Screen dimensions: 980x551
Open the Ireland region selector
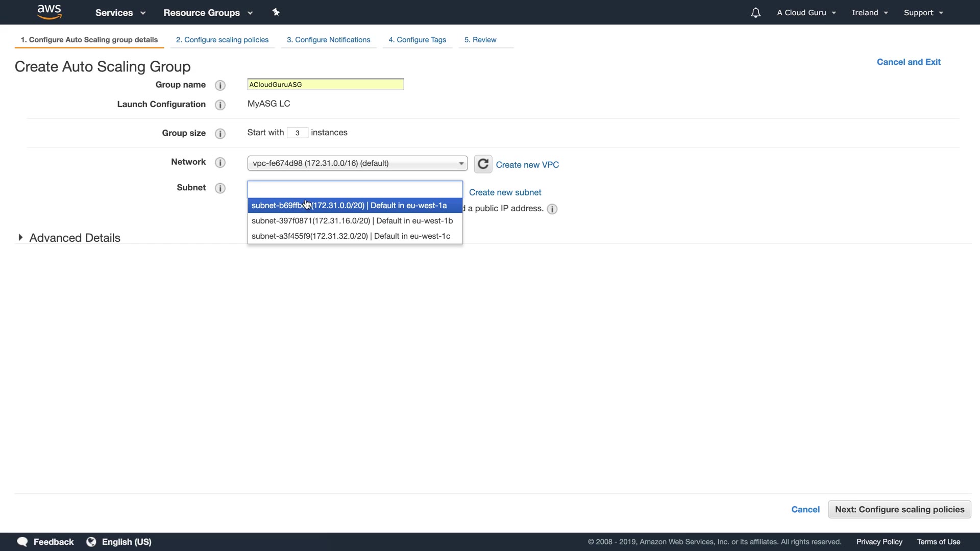click(x=870, y=13)
